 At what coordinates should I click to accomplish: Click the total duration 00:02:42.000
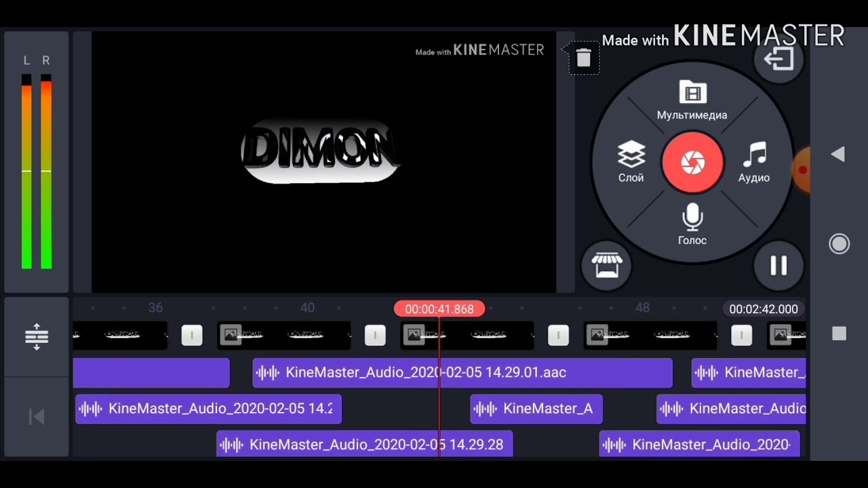click(x=764, y=309)
